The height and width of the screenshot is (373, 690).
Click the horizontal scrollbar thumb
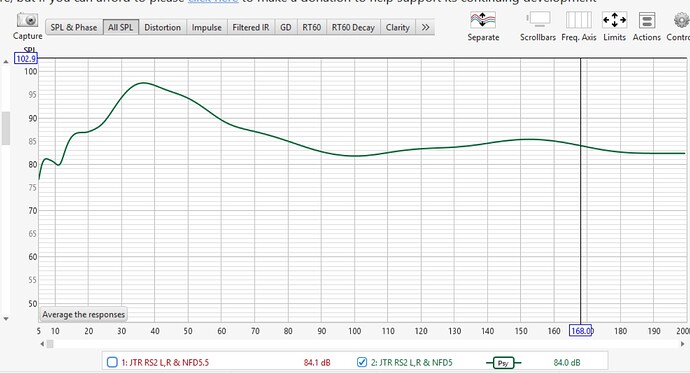(50, 344)
